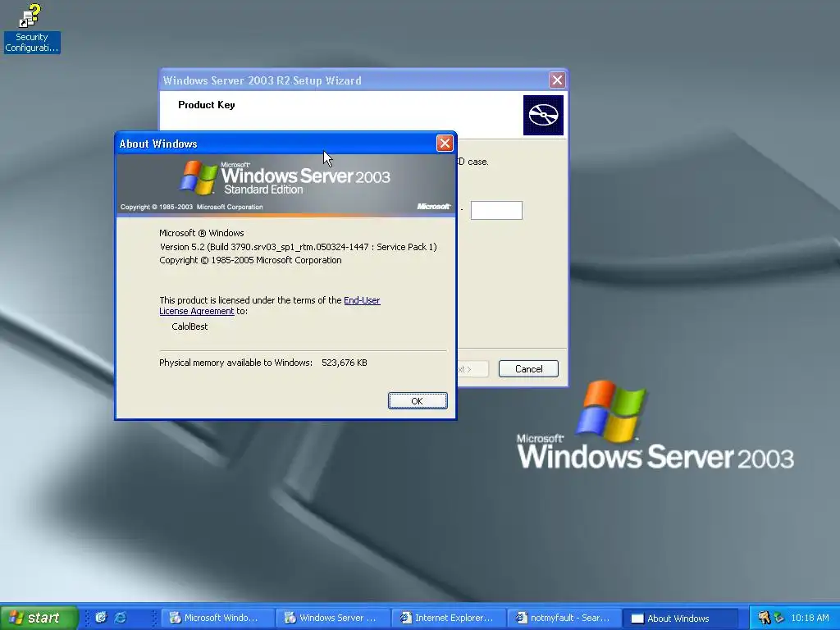Click the Physical memory available to Windows label

click(235, 363)
